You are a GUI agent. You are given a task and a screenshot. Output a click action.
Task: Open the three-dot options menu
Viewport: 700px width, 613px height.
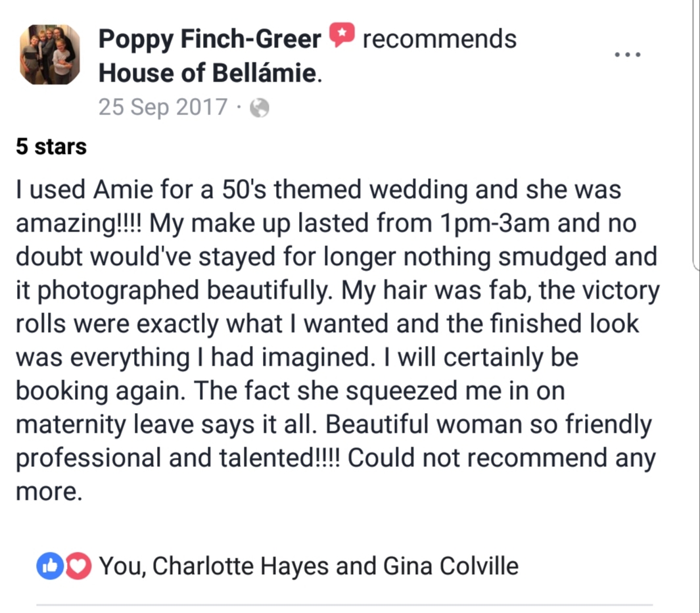click(627, 55)
